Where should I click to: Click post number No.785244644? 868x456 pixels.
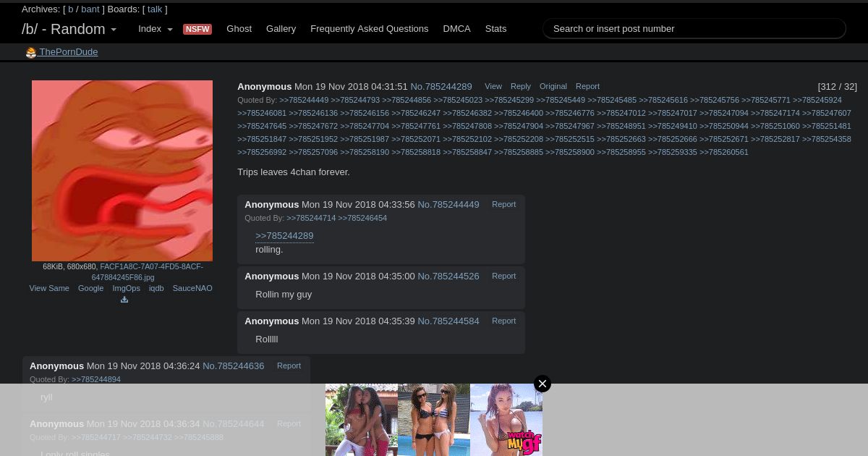[234, 423]
